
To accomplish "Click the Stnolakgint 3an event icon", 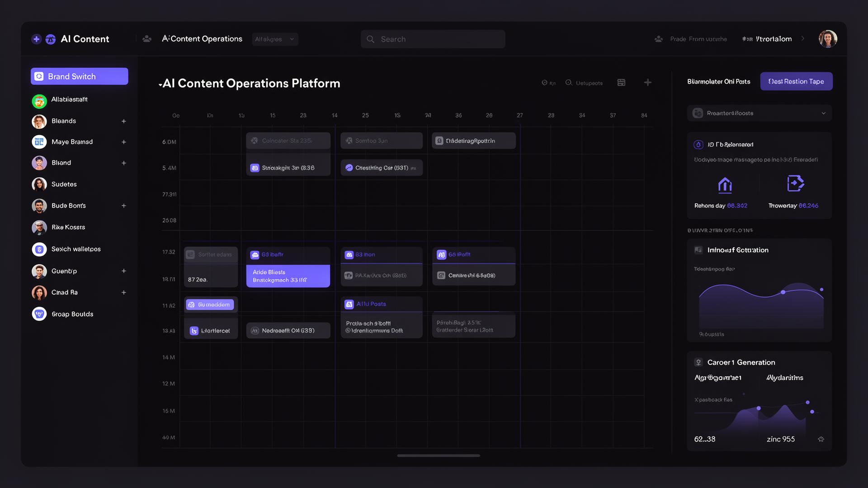I will [255, 168].
